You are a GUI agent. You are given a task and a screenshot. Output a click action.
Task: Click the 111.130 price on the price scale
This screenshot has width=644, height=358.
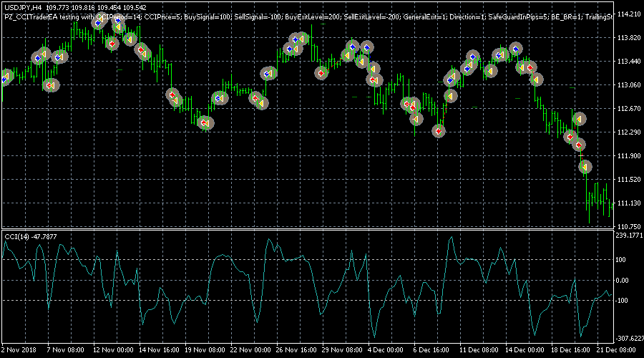point(628,203)
